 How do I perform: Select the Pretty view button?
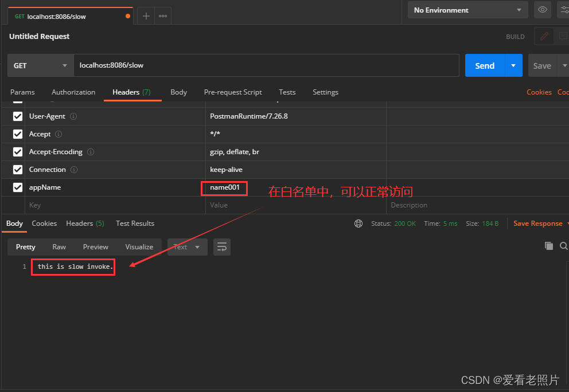click(x=26, y=247)
